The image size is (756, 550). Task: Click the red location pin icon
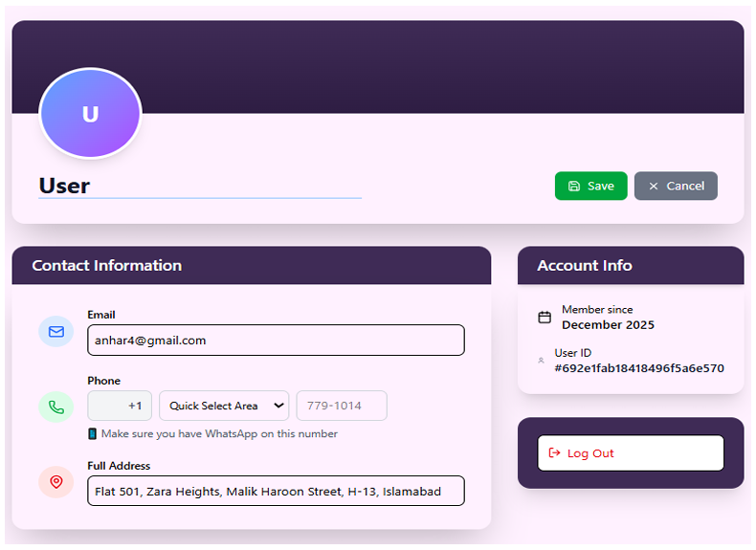(56, 482)
